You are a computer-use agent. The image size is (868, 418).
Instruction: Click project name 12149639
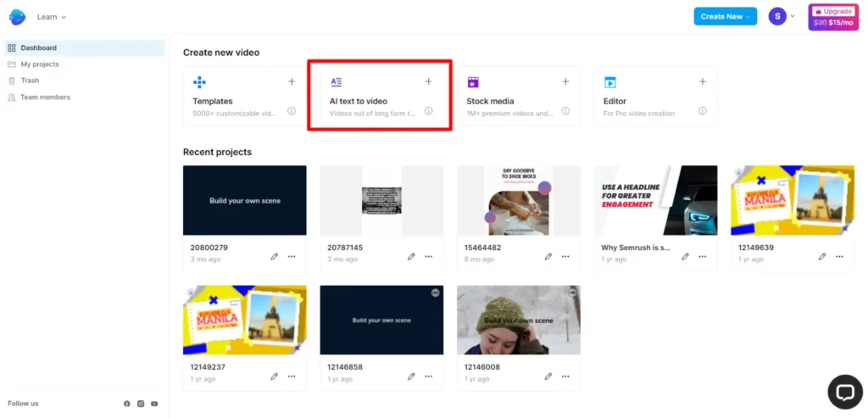point(755,248)
